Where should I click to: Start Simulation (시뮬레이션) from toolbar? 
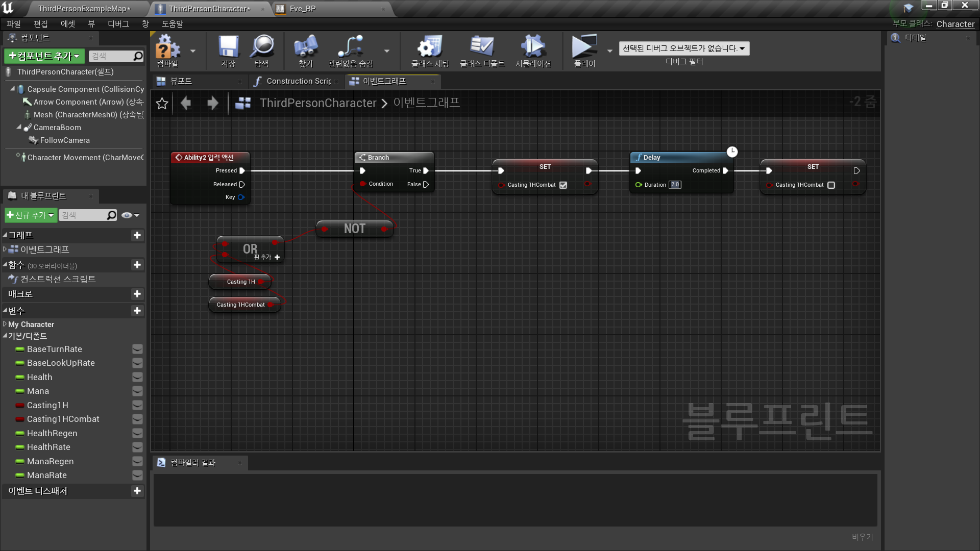[x=533, y=47]
